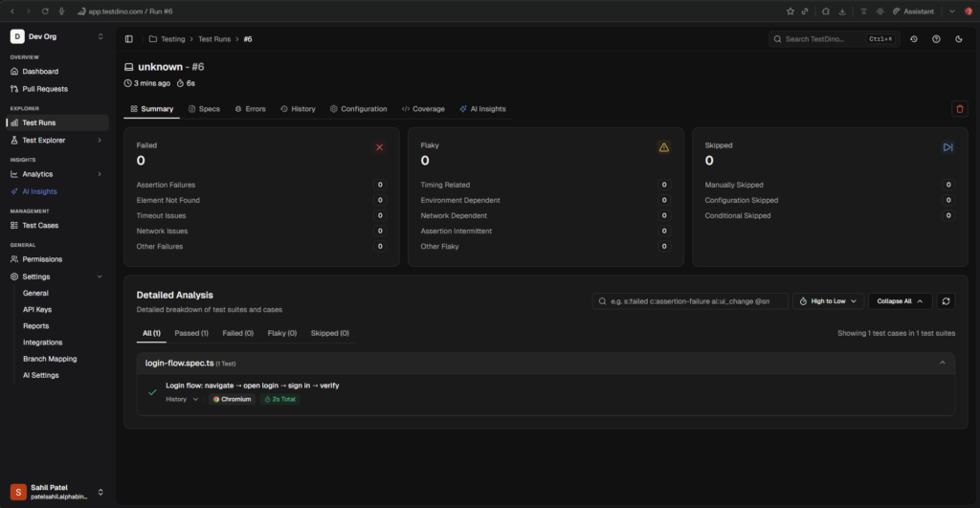Image resolution: width=980 pixels, height=508 pixels.
Task: Click the Chromium browser badge
Action: tap(232, 399)
